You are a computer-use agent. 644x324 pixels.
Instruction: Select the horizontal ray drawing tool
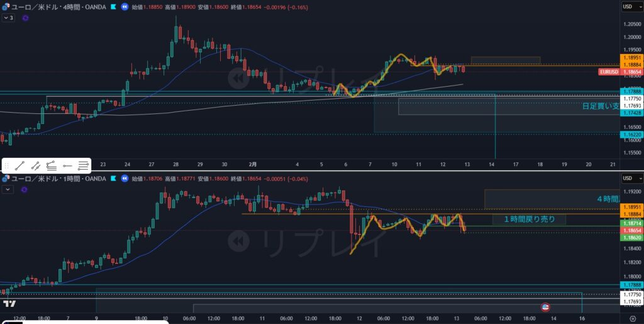pos(67,166)
